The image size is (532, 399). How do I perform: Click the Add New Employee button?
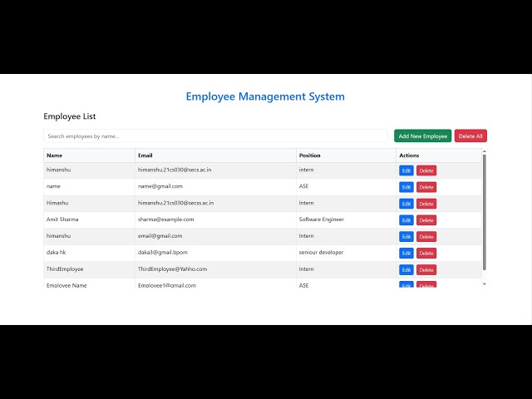click(x=422, y=136)
